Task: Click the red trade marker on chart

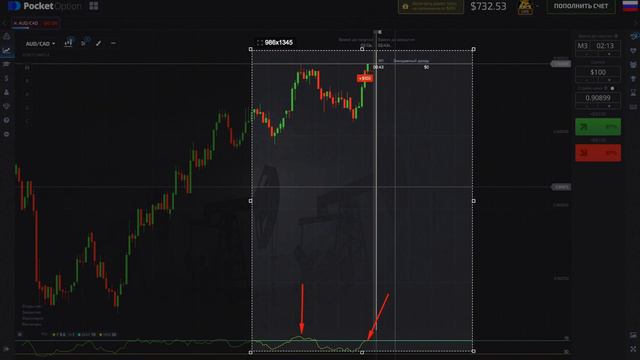Action: tap(365, 78)
